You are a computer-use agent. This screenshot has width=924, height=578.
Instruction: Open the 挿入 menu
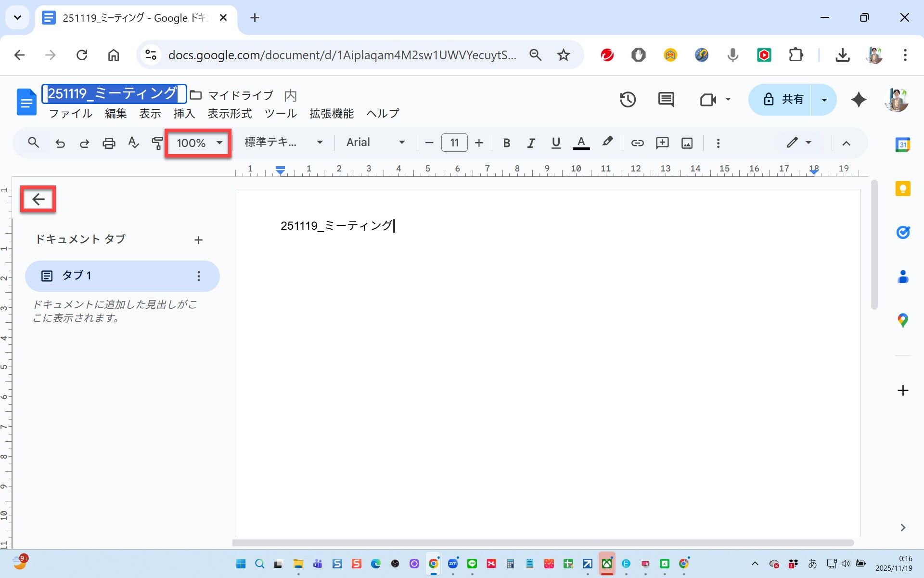point(184,114)
